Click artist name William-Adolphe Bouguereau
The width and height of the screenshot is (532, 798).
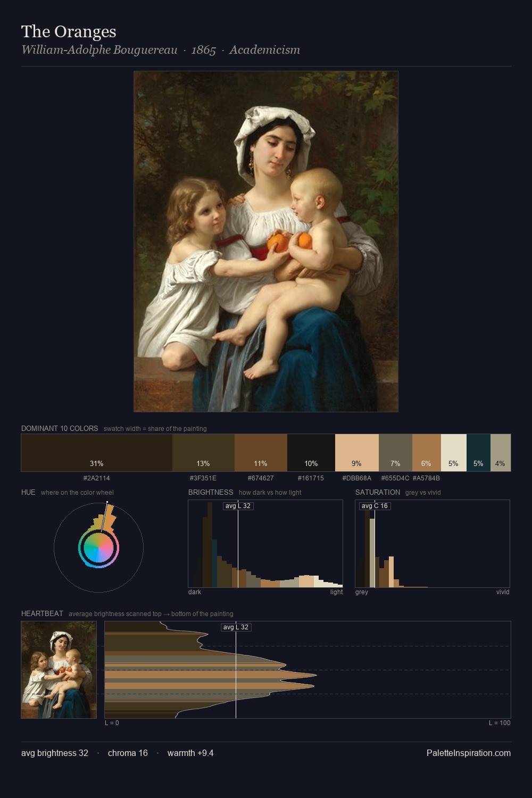pyautogui.click(x=99, y=50)
